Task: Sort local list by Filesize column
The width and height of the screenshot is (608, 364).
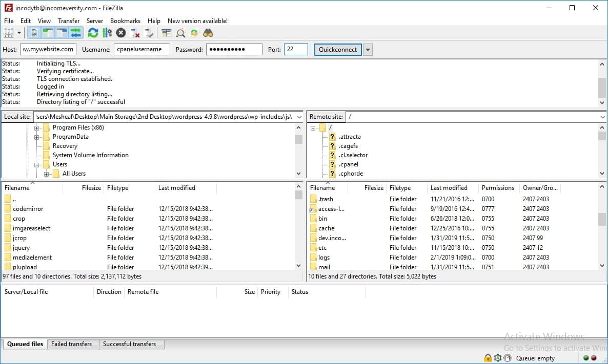Action: pyautogui.click(x=84, y=188)
